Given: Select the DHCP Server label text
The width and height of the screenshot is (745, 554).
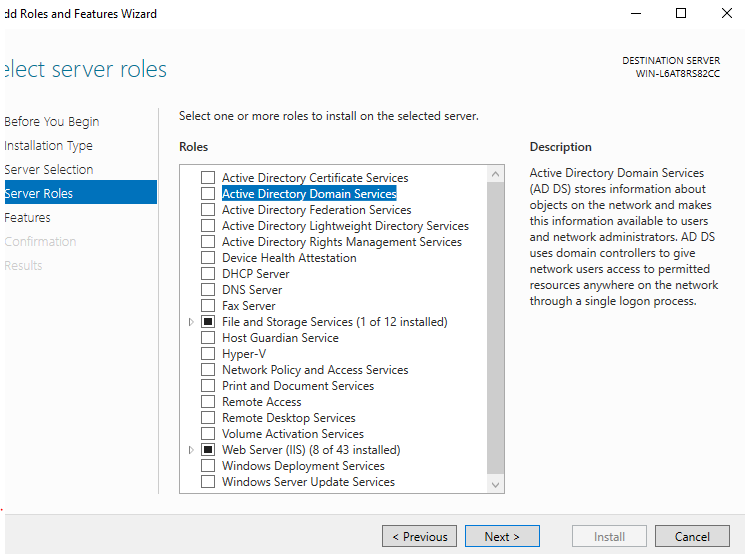Looking at the screenshot, I should click(x=256, y=274).
